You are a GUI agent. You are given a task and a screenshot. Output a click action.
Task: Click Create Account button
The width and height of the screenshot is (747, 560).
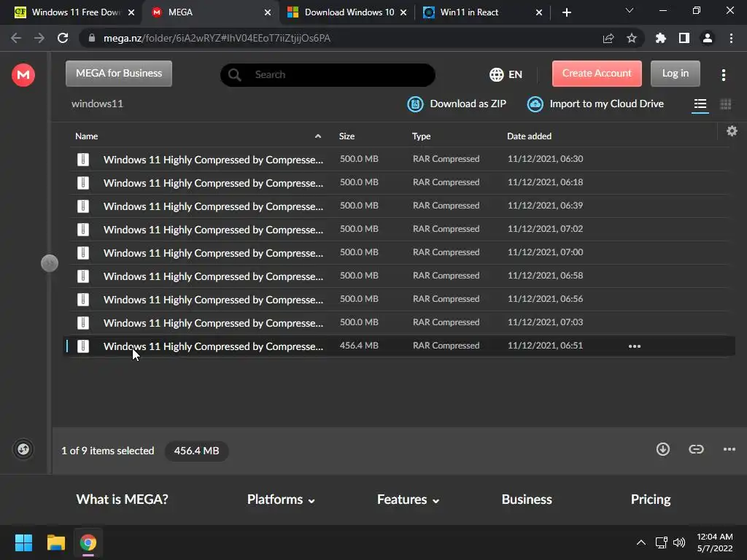[597, 74]
